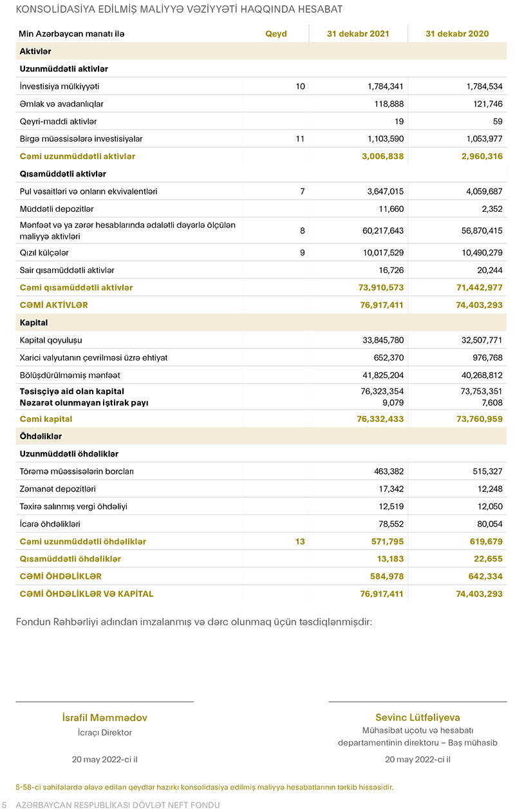Click the "Kapital" section header

(x=34, y=323)
